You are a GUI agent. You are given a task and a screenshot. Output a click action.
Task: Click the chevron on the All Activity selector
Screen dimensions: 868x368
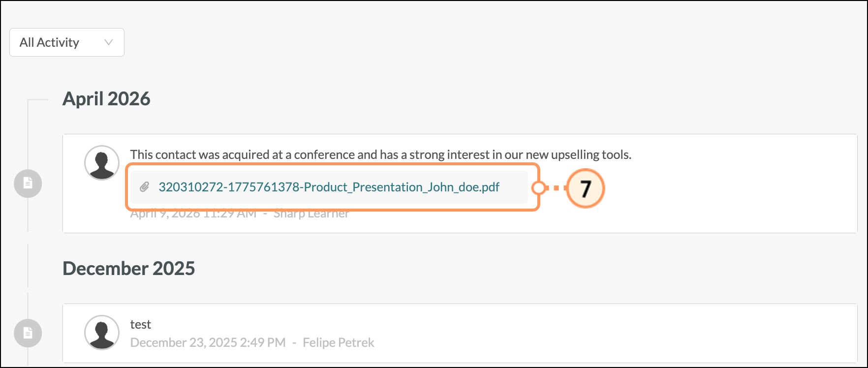pos(109,42)
